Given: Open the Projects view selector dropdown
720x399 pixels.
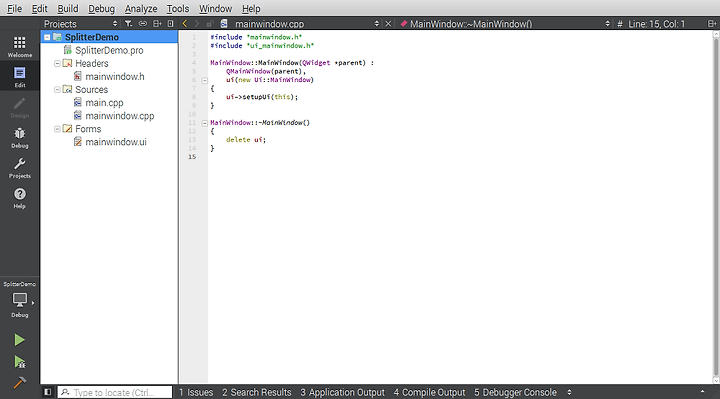Looking at the screenshot, I should coord(80,23).
